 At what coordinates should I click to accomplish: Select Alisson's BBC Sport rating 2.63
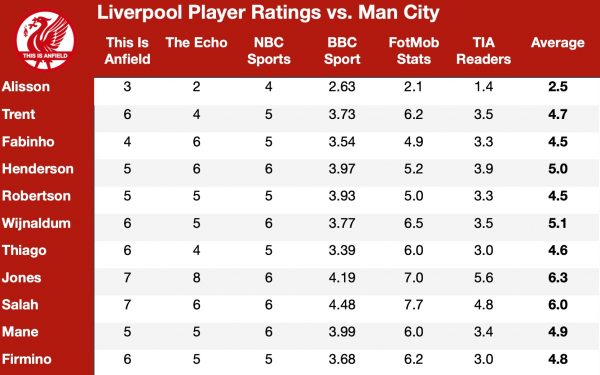pos(342,86)
